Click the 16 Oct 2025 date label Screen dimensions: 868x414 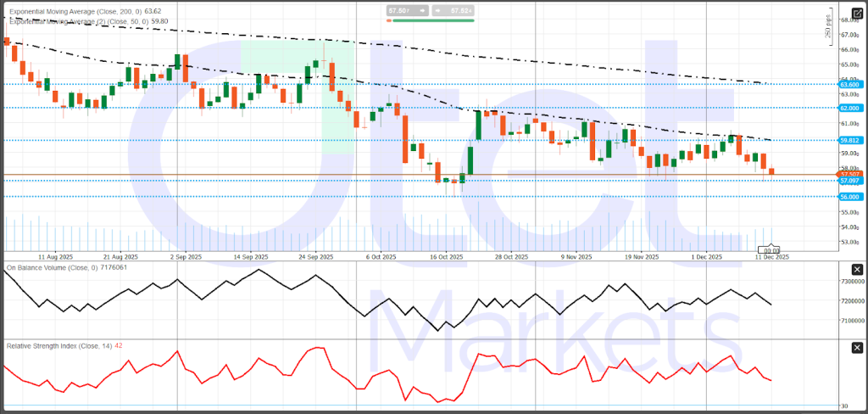[x=446, y=256]
